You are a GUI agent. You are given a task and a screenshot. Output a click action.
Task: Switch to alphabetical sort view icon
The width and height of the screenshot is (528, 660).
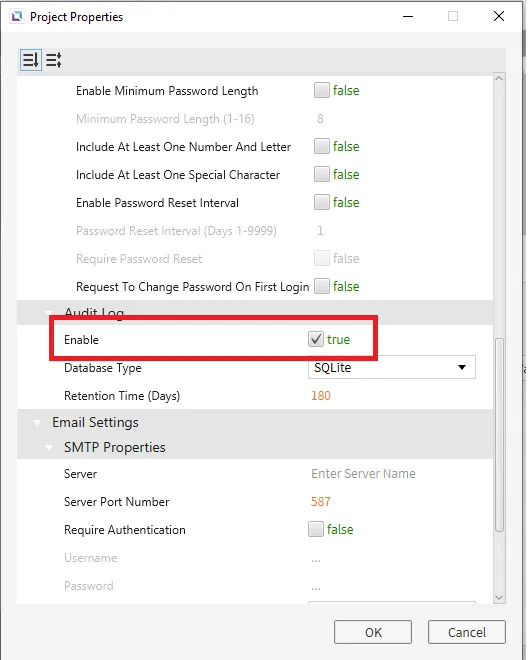coord(53,60)
